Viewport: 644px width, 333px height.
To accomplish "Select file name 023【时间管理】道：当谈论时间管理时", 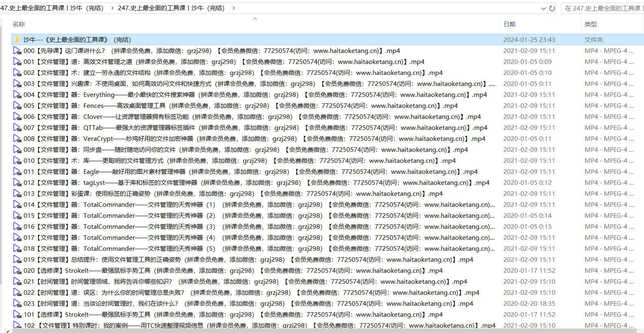I will 248,303.
